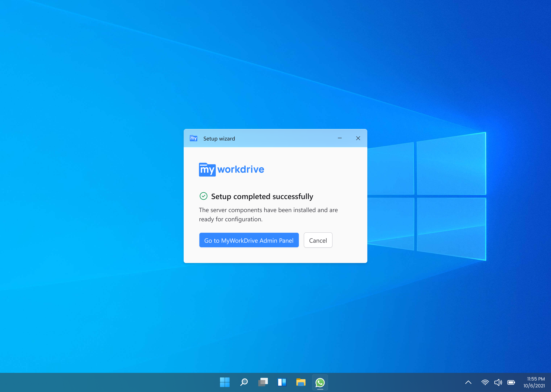Click the 'Setup completed successfully' heading
This screenshot has height=392, width=551.
(x=262, y=197)
